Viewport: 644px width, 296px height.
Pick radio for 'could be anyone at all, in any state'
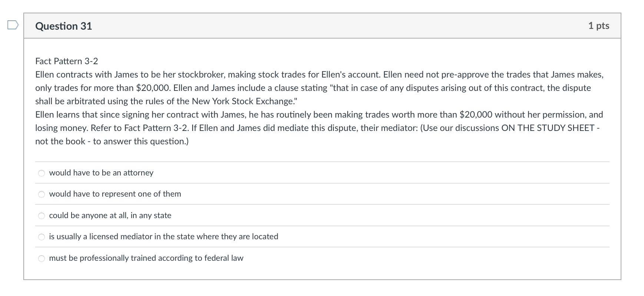click(42, 216)
